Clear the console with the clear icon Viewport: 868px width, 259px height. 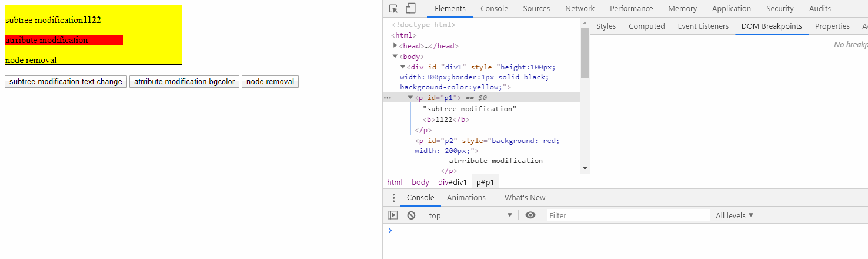tap(412, 215)
